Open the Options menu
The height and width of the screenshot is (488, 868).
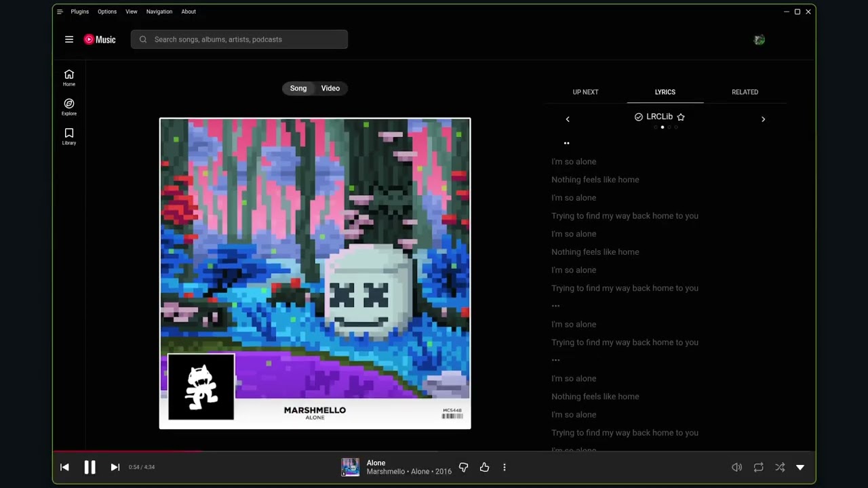click(x=107, y=12)
